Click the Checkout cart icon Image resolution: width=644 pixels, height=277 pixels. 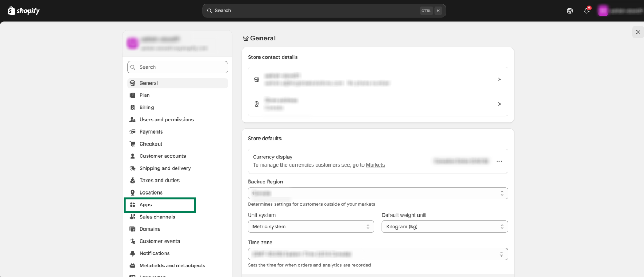tap(133, 144)
